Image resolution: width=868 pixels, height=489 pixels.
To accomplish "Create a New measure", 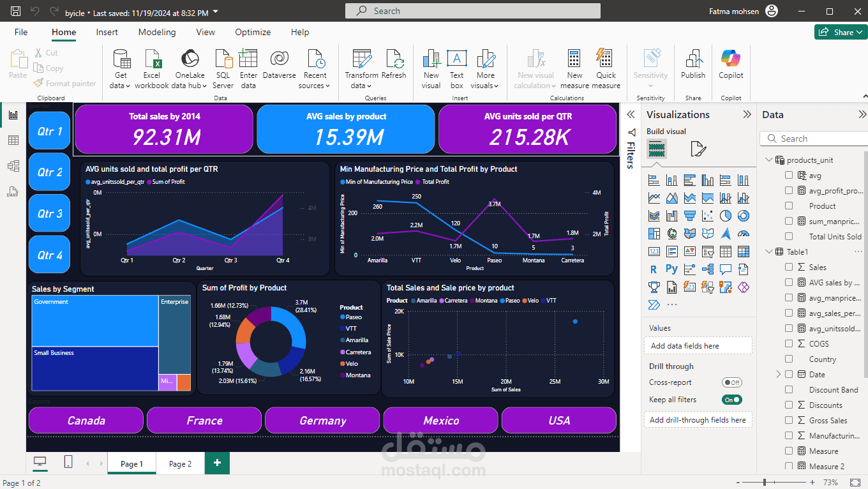I will (x=574, y=70).
